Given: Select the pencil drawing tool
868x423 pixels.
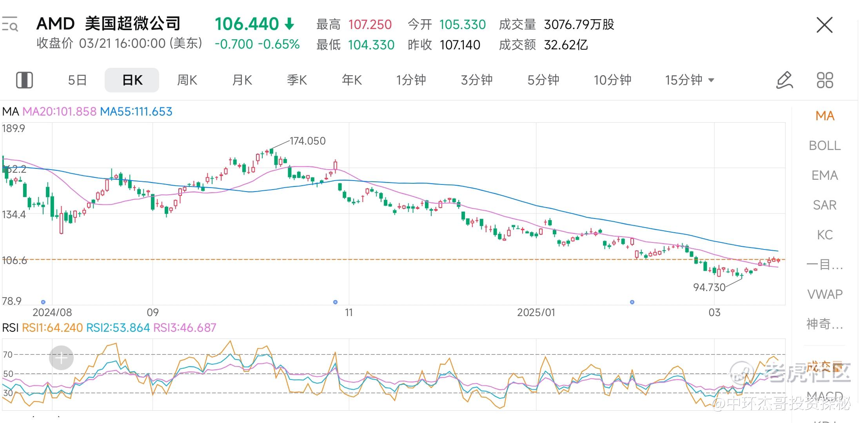Looking at the screenshot, I should (784, 80).
